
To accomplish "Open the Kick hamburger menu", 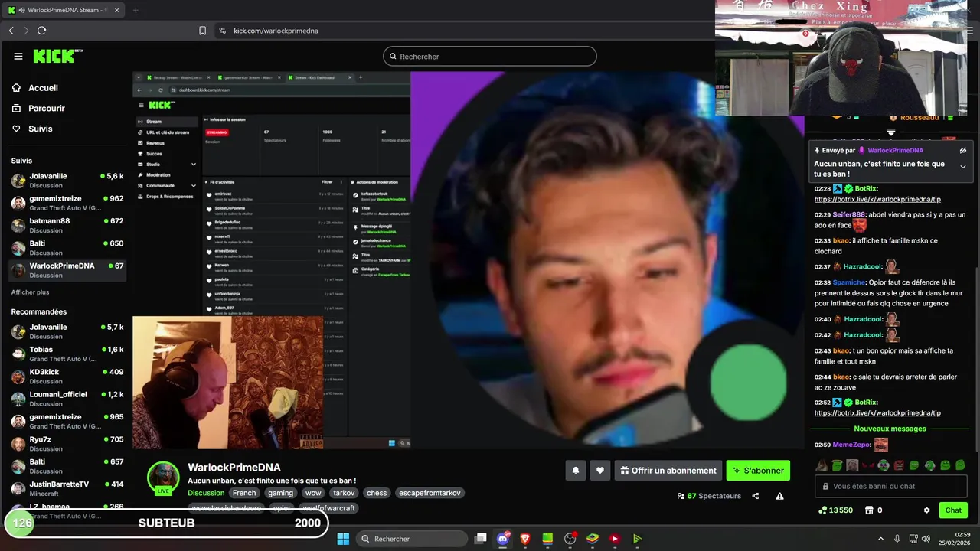I will [x=18, y=56].
